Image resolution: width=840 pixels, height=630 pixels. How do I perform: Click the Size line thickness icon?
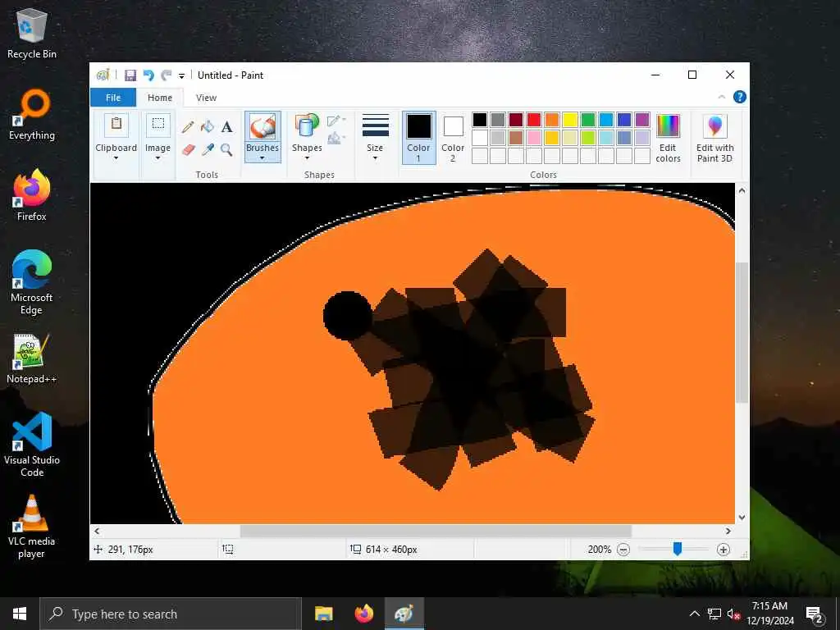(x=375, y=126)
